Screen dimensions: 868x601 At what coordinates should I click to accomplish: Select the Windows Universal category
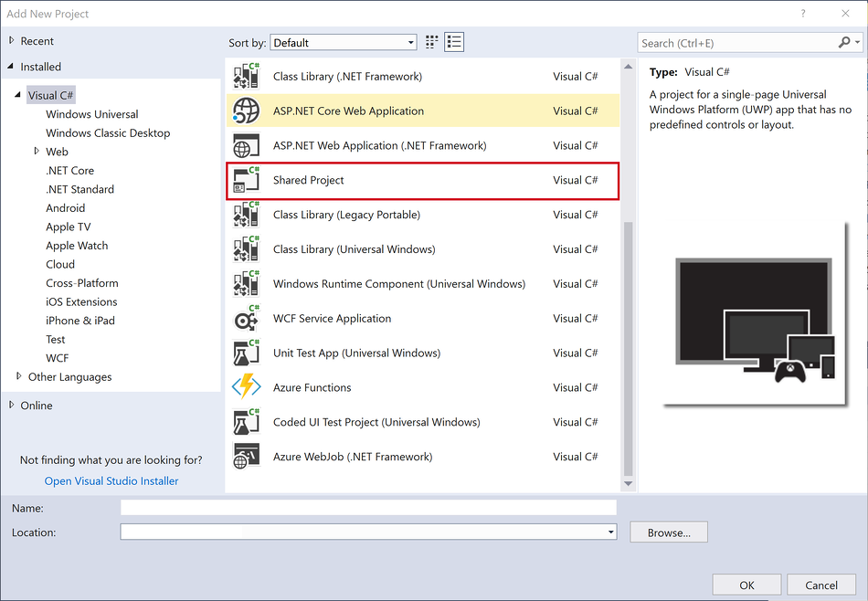pyautogui.click(x=92, y=114)
